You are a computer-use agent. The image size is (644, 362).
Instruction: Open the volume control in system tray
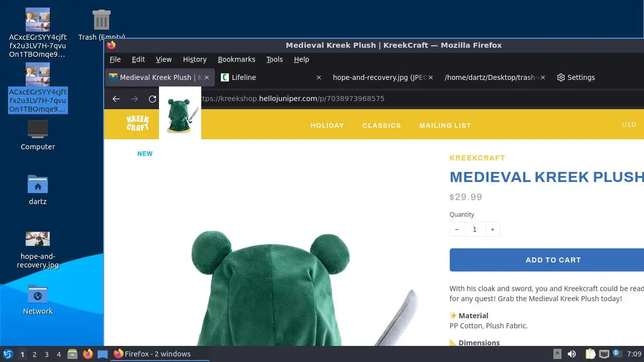(572, 354)
